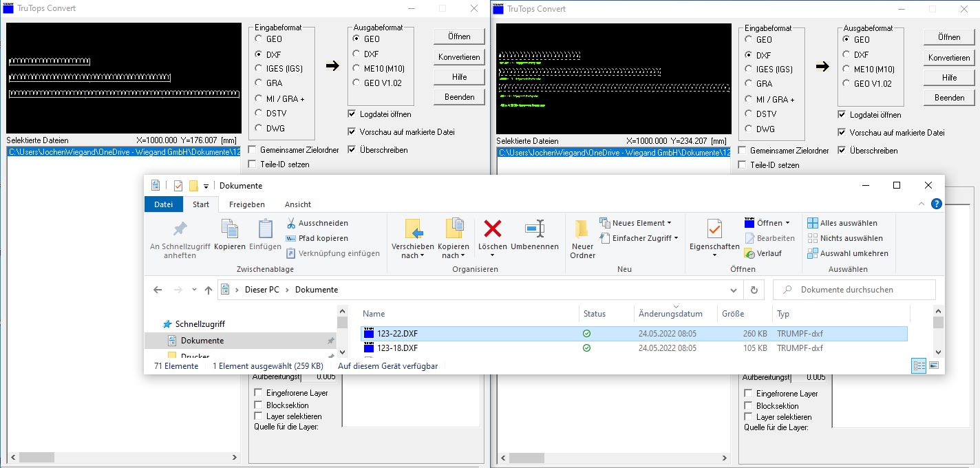
Task: Click Schnellzugriff star in sidebar
Action: [x=167, y=324]
